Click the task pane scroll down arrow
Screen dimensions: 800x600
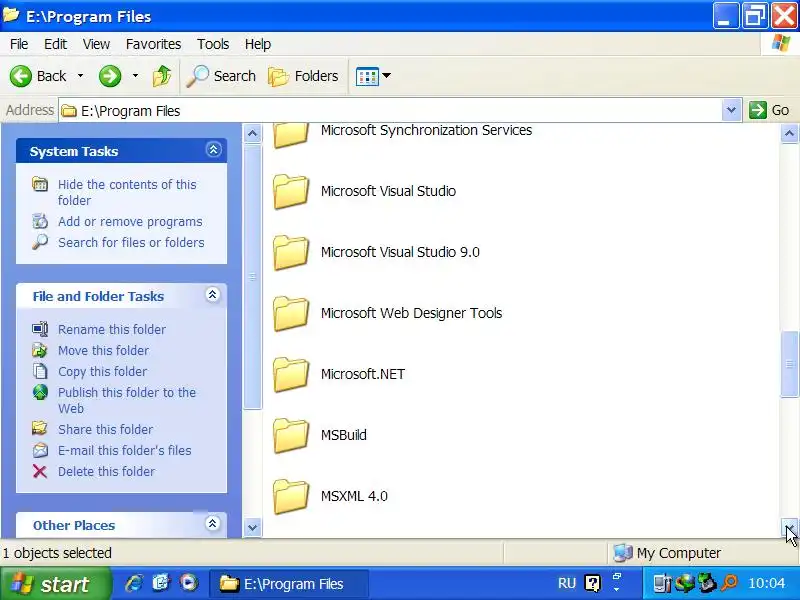coord(252,528)
